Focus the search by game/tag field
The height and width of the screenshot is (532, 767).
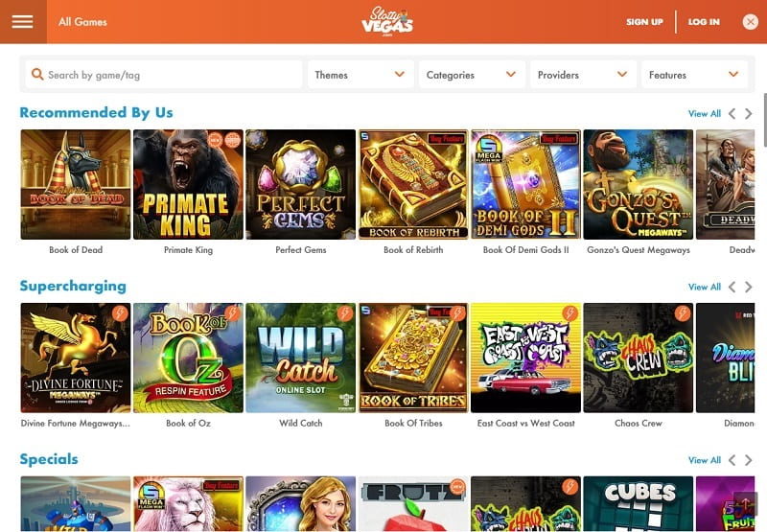(x=163, y=75)
